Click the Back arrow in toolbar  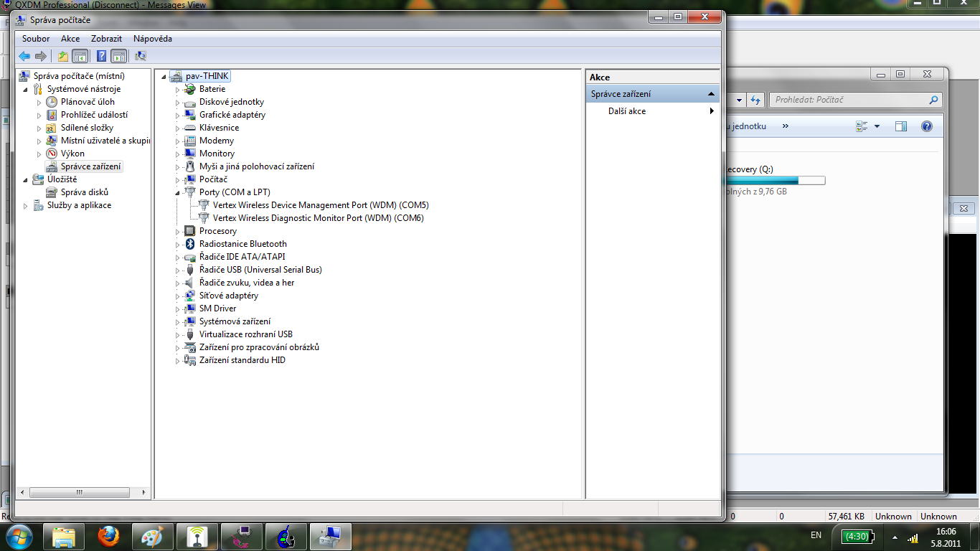(x=24, y=56)
